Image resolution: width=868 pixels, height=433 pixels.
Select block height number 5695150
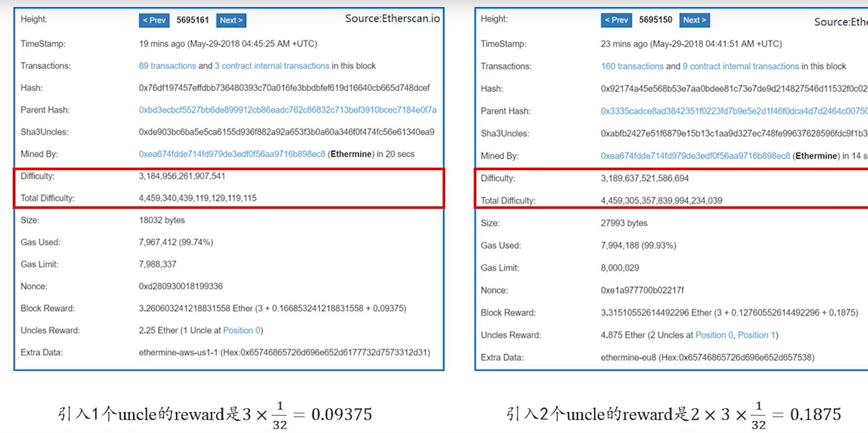pos(655,20)
